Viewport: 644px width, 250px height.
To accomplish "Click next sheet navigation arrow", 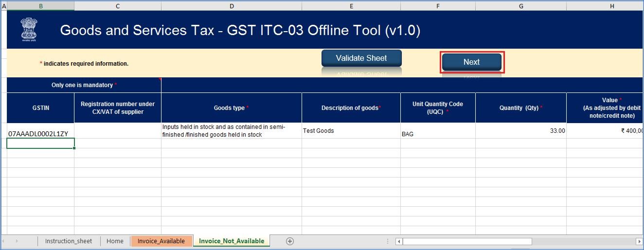I will point(17,241).
